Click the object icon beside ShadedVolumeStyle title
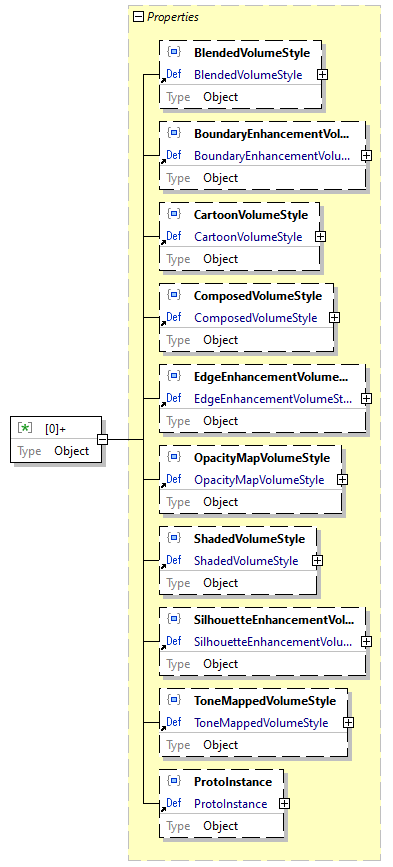Image resolution: width=393 pixels, height=867 pixels. click(174, 539)
